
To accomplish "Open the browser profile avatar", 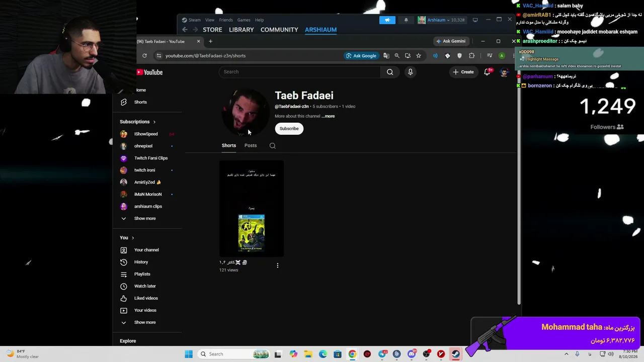I will (x=502, y=56).
